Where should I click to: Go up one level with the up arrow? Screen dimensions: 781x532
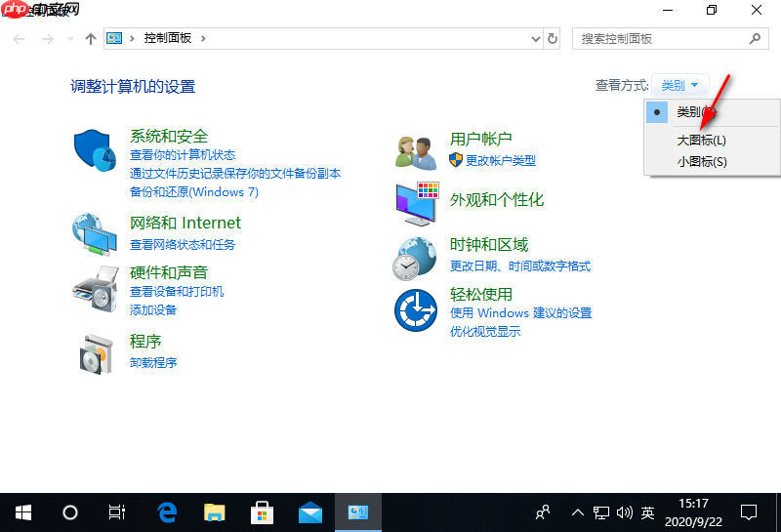(x=90, y=39)
